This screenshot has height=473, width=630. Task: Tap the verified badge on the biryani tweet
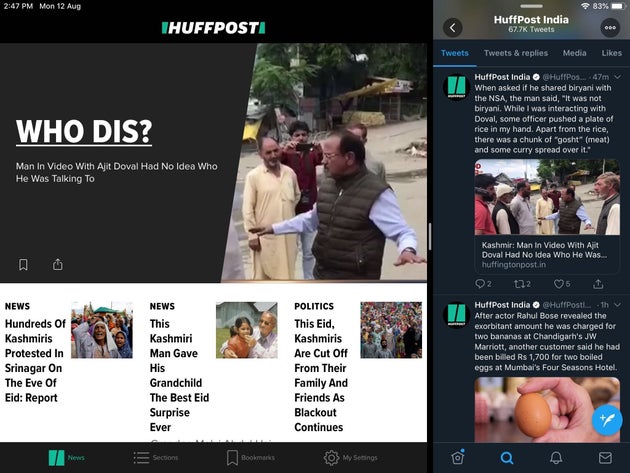536,77
